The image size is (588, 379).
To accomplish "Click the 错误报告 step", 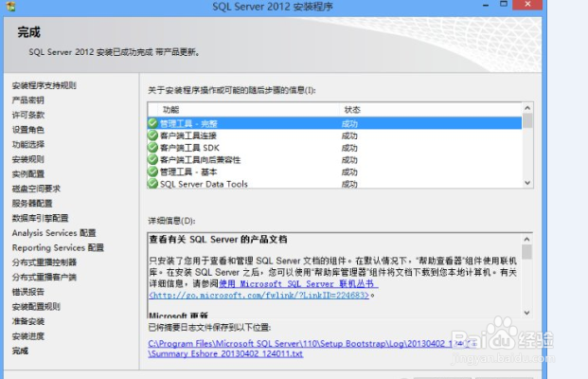I will click(x=28, y=292).
